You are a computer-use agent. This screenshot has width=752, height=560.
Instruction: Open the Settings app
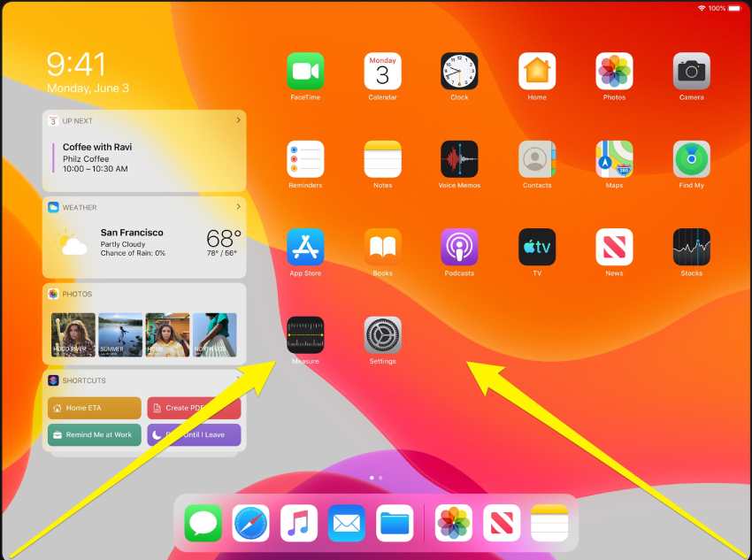[382, 335]
